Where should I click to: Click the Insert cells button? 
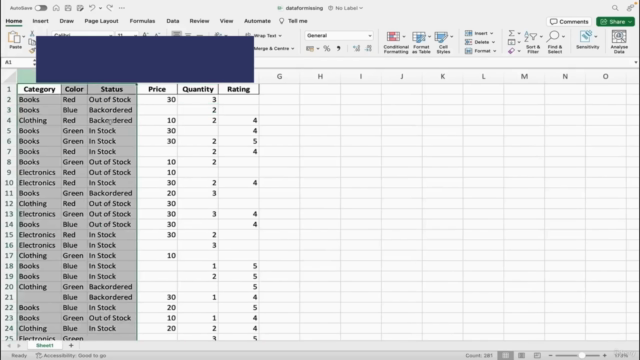tap(479, 33)
